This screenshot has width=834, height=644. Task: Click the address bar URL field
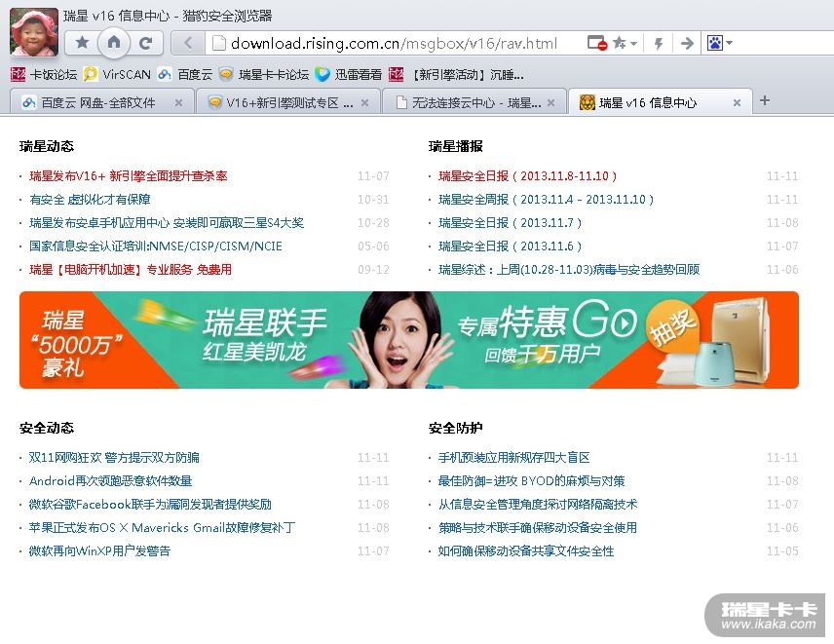(395, 43)
